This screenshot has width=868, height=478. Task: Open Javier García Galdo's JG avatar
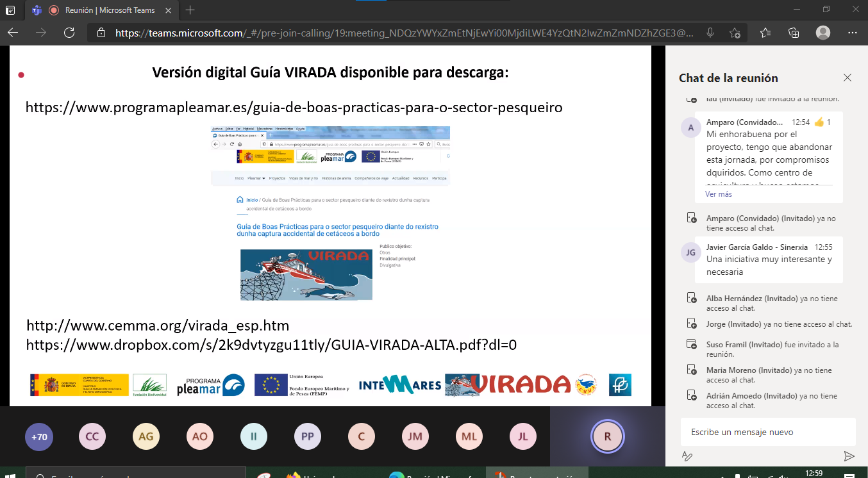pyautogui.click(x=690, y=252)
